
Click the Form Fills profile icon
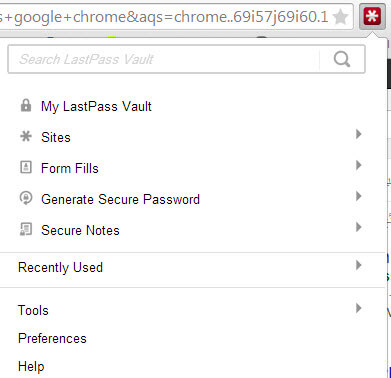(x=26, y=167)
